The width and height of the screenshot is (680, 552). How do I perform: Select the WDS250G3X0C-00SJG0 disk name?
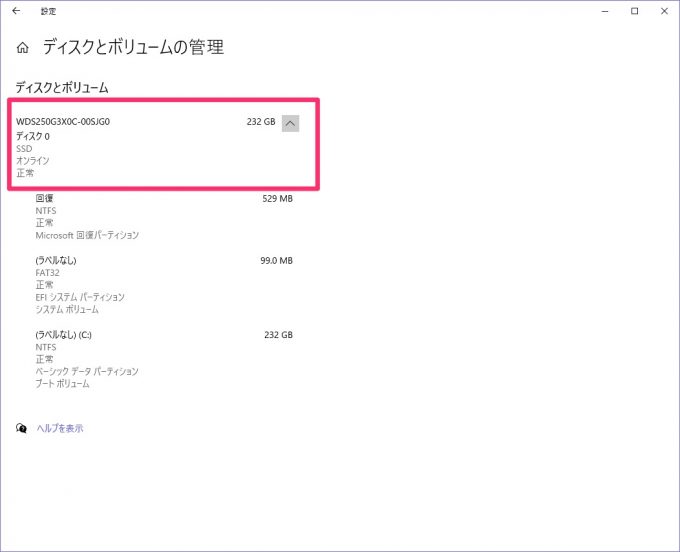[63, 122]
